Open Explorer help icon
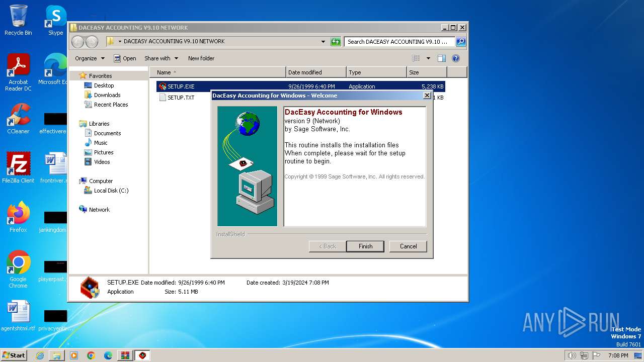This screenshot has height=362, width=644. pyautogui.click(x=456, y=58)
